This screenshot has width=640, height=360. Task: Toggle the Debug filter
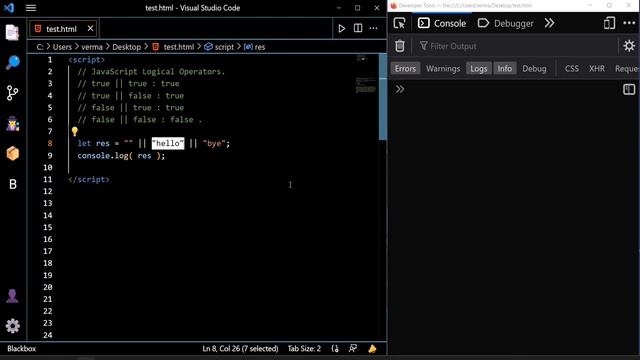pyautogui.click(x=534, y=69)
